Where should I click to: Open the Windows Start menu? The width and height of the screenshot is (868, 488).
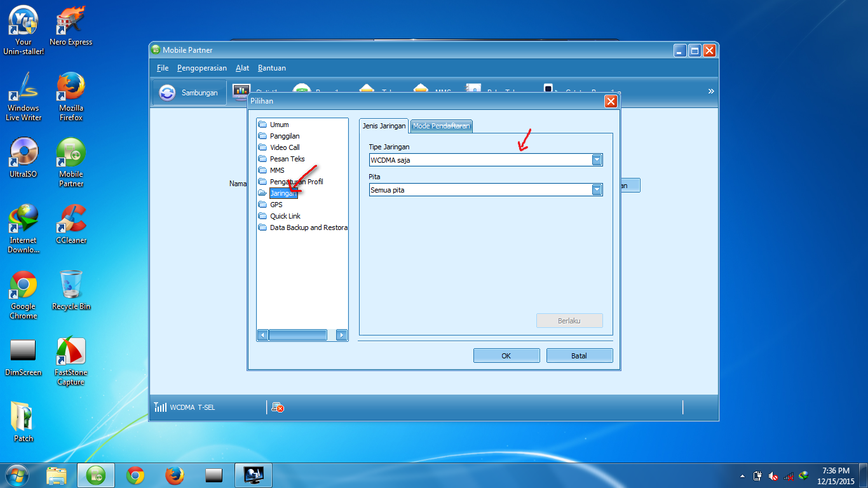17,475
